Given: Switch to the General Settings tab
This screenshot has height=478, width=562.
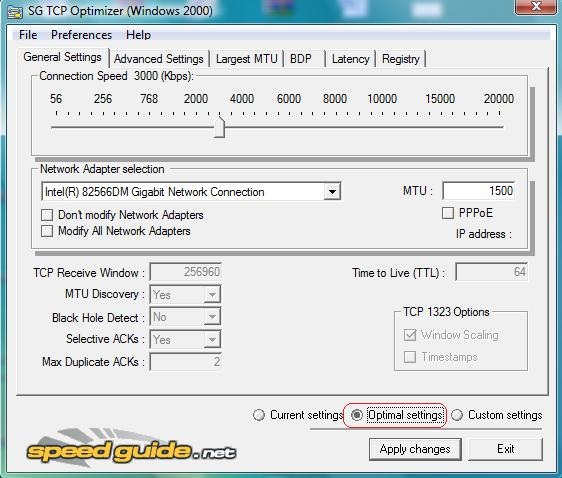Looking at the screenshot, I should 62,57.
